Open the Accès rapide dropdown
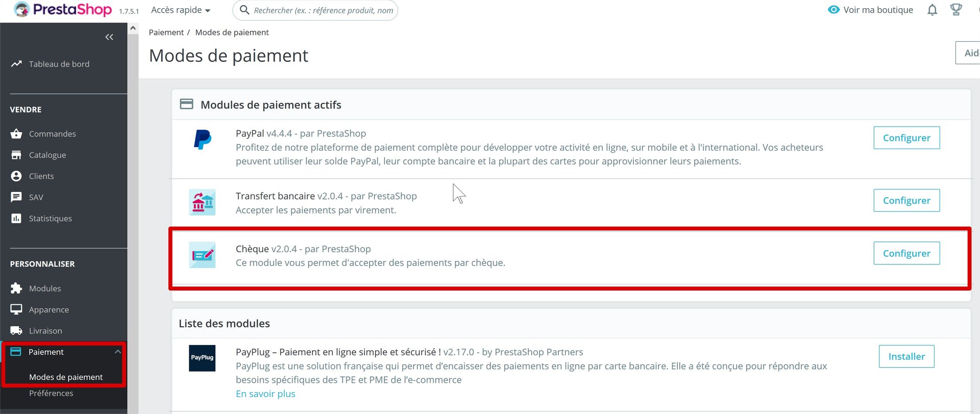 181,10
